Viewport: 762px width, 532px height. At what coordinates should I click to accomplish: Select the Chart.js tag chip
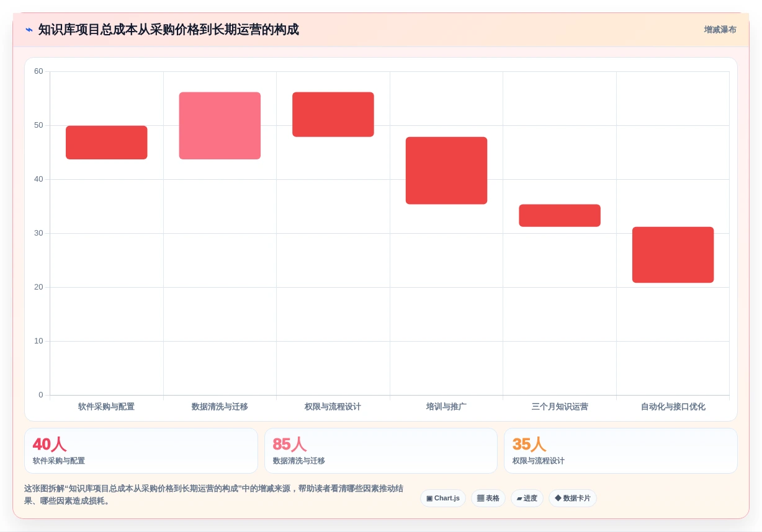click(443, 498)
